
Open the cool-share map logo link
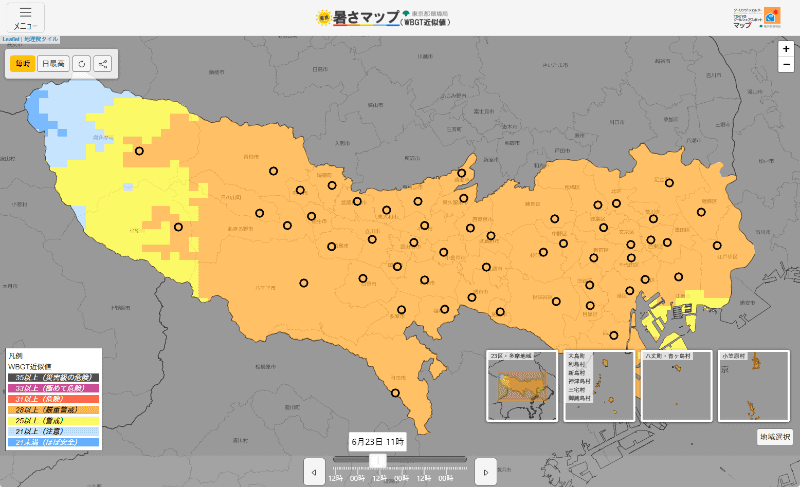[757, 18]
